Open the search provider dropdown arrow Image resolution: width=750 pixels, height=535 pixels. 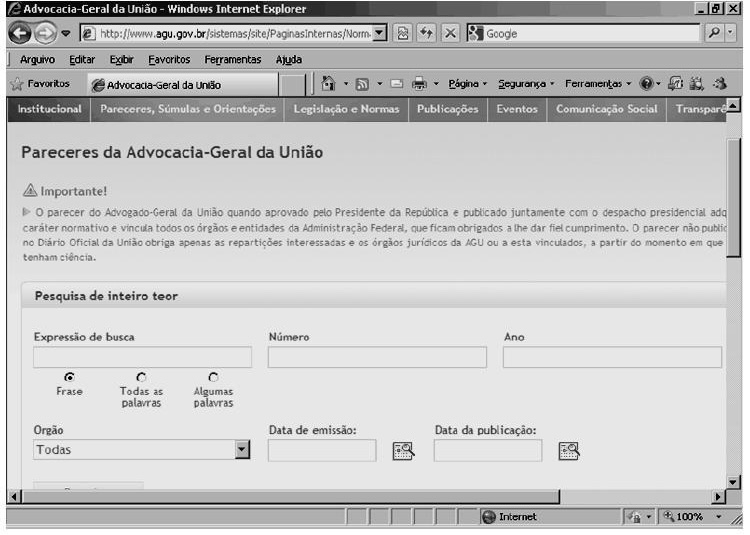[x=730, y=33]
